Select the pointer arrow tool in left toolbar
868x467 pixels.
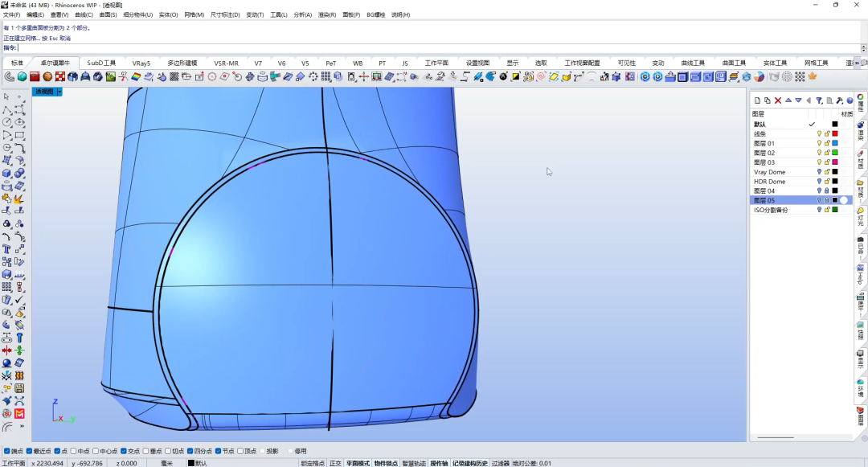pyautogui.click(x=6, y=96)
